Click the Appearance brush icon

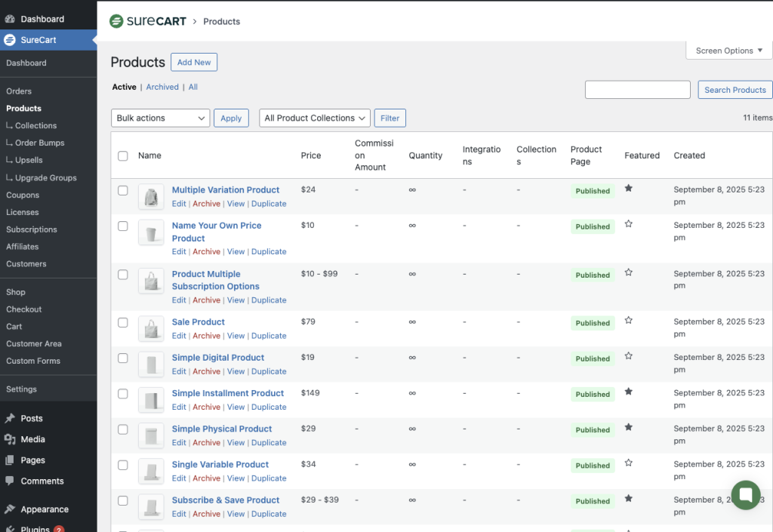(x=10, y=509)
